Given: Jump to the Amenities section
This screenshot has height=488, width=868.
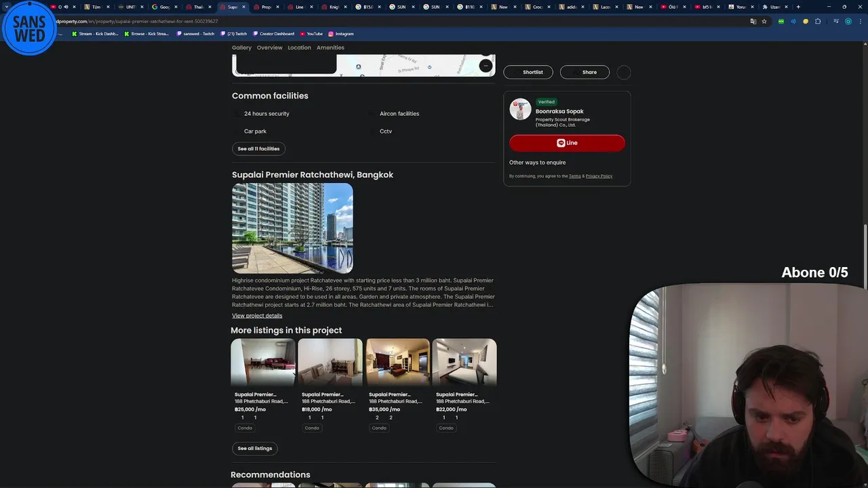Looking at the screenshot, I should (x=330, y=47).
